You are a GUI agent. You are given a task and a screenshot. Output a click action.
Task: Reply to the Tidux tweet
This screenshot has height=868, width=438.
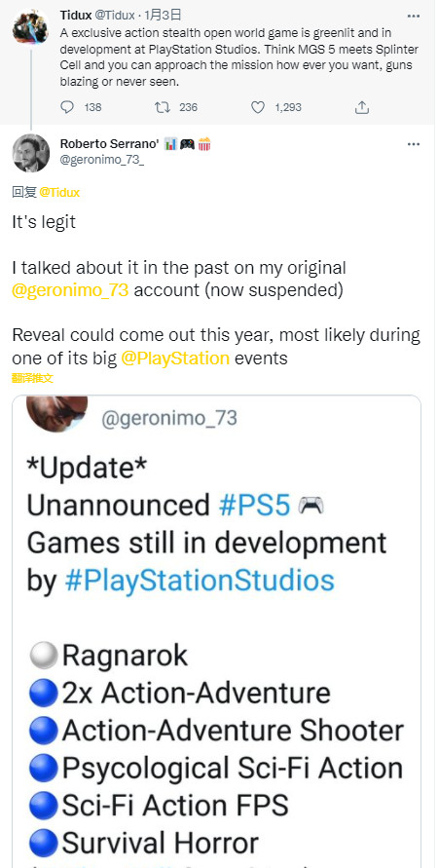point(67,107)
